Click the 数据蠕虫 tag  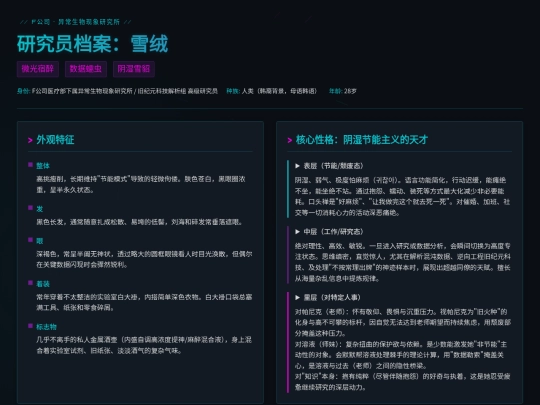86,69
